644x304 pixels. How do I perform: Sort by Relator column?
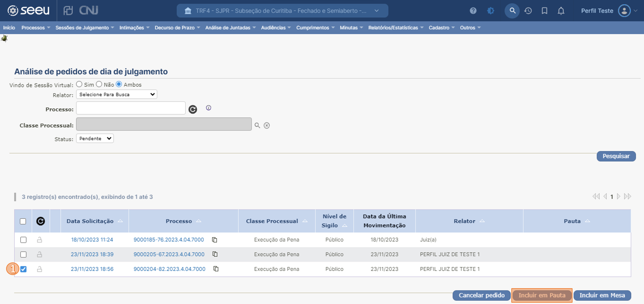[x=469, y=221]
